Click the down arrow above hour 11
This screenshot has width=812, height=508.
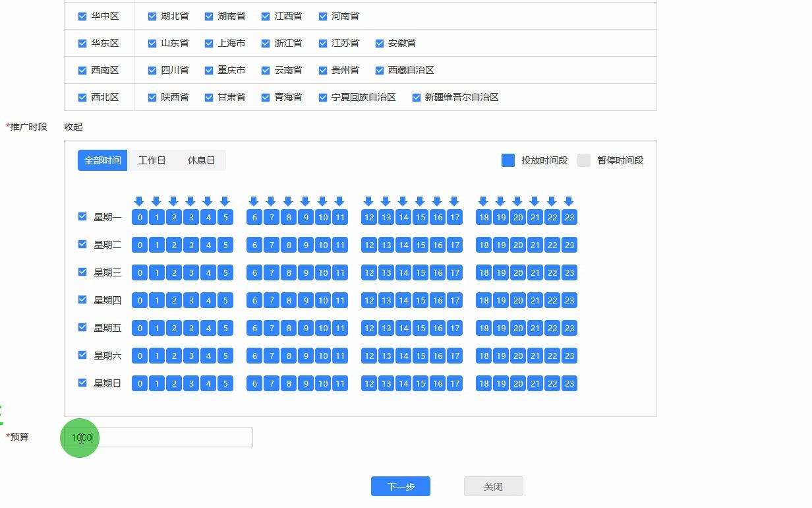tap(339, 201)
